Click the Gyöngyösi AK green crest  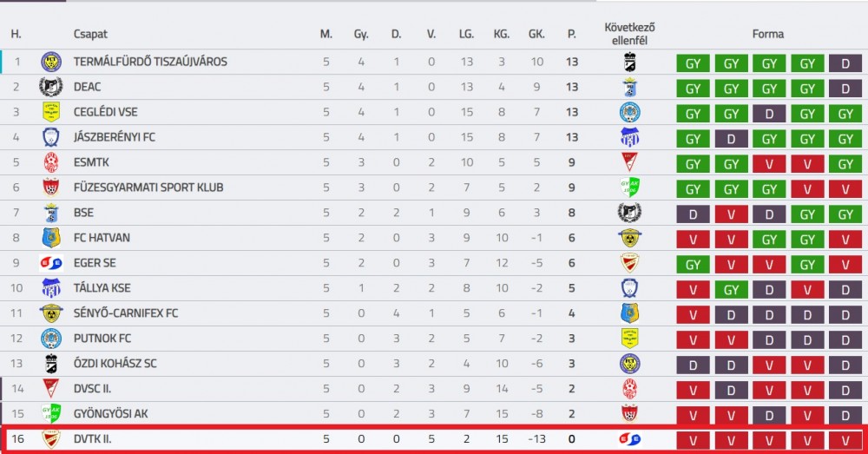51,413
